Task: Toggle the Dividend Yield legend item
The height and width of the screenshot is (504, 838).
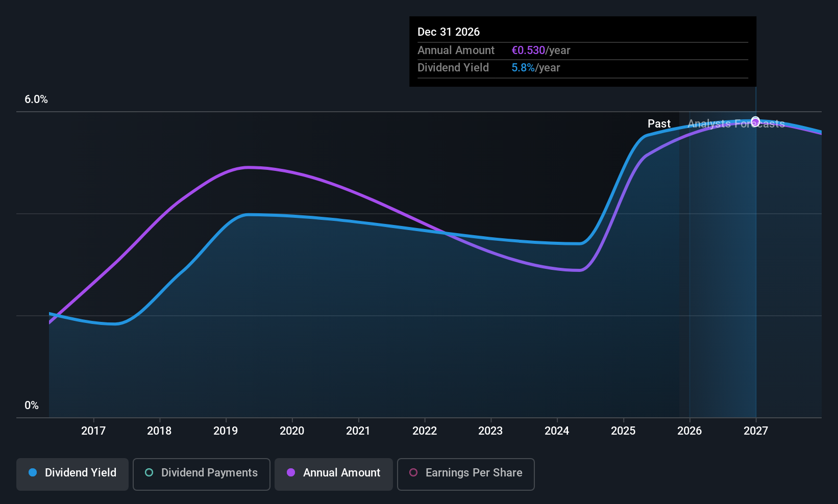Action: tap(72, 473)
